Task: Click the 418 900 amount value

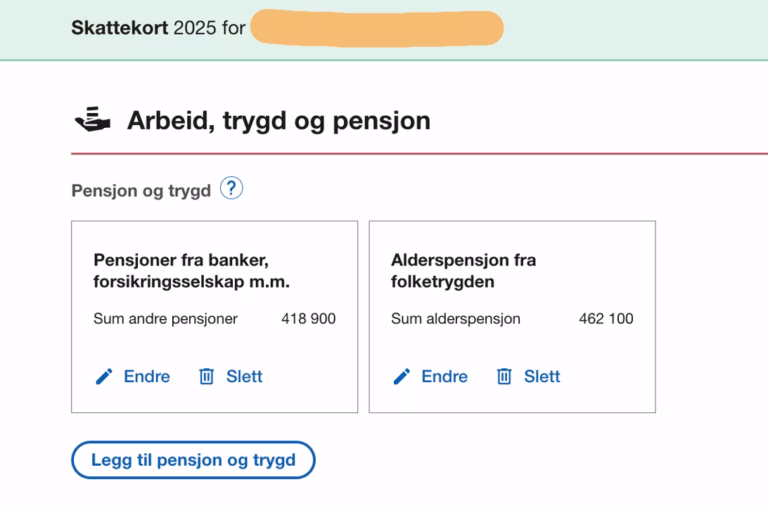Action: point(308,319)
